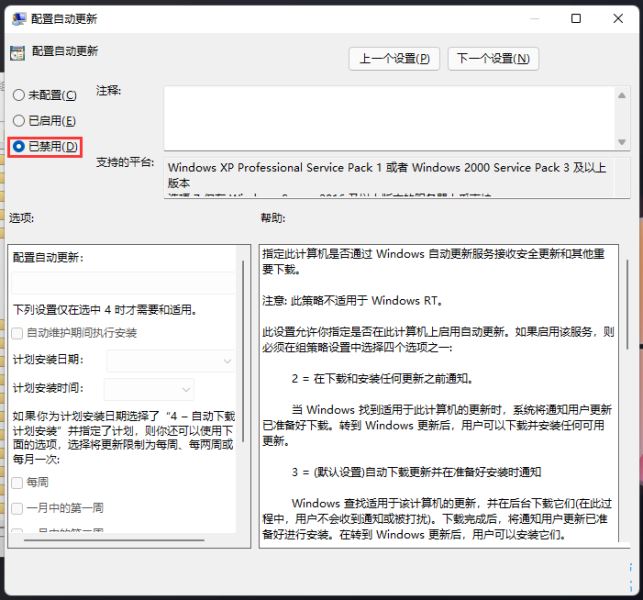Open the 计划安装日期 dropdown
643x600 pixels.
[170, 361]
